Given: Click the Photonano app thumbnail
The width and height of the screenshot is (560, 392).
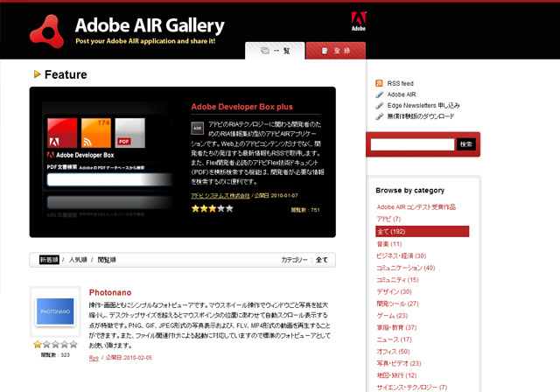Looking at the screenshot, I should pos(55,311).
